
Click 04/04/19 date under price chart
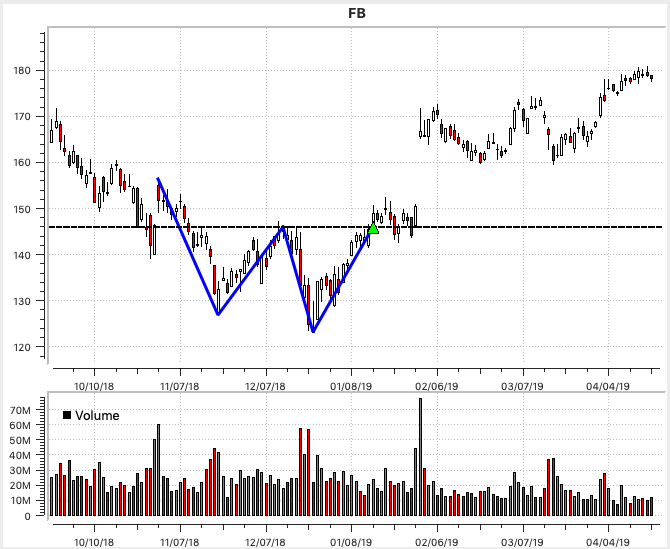click(x=608, y=387)
